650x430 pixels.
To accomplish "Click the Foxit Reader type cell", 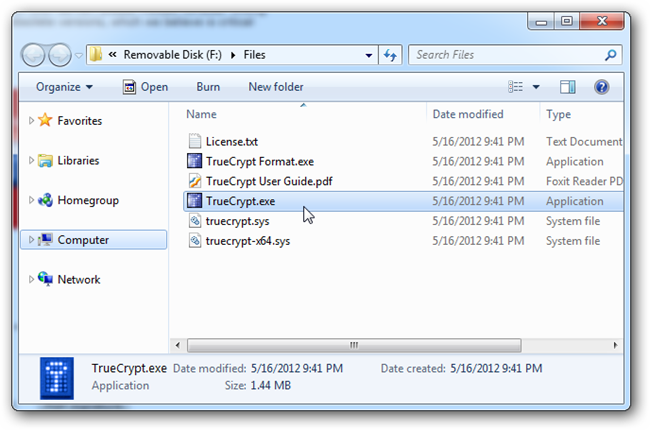I will tap(585, 181).
